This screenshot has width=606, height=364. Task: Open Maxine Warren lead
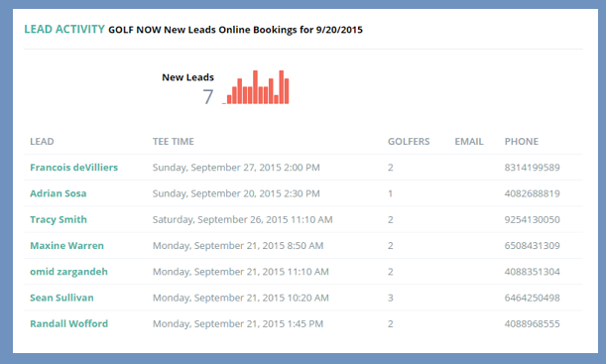(x=66, y=245)
